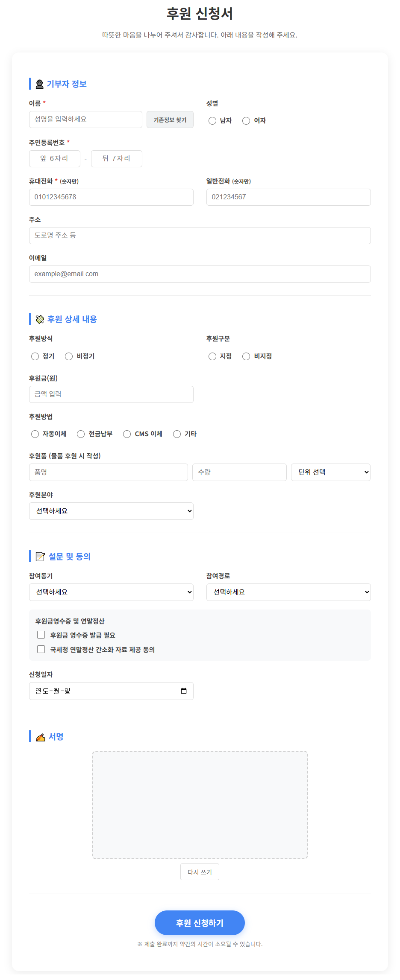Check 후원금 영수증 발급 필요
The image size is (400, 980).
(41, 635)
